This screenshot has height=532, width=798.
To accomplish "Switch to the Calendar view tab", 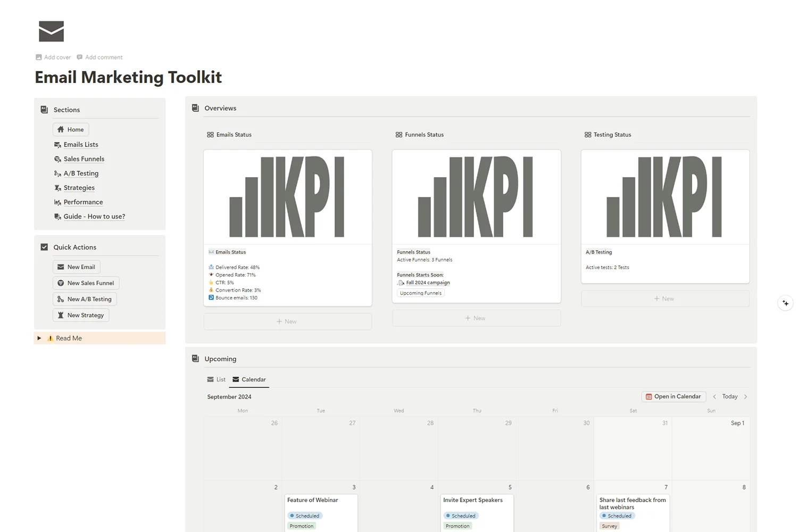I will point(249,379).
